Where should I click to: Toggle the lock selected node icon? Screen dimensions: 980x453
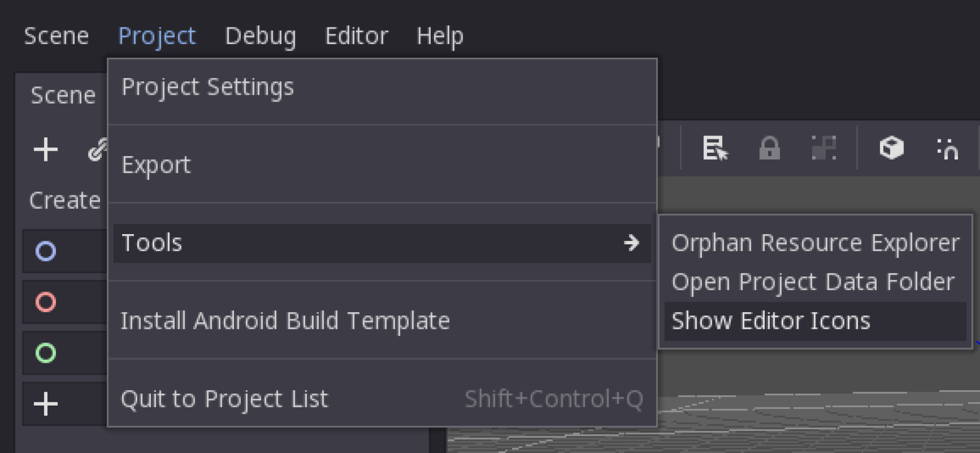point(769,148)
